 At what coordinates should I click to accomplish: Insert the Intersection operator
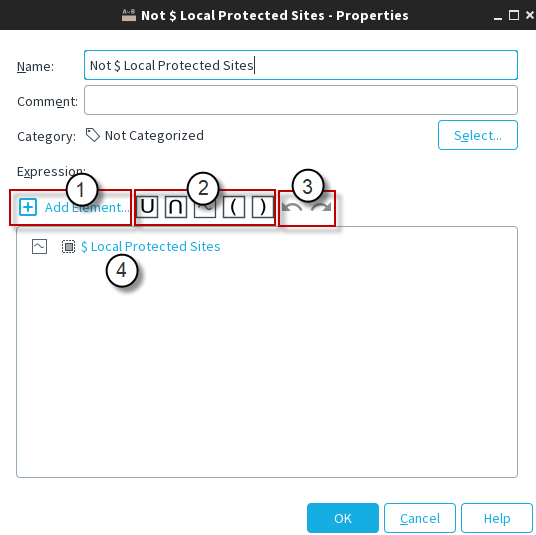(x=176, y=207)
